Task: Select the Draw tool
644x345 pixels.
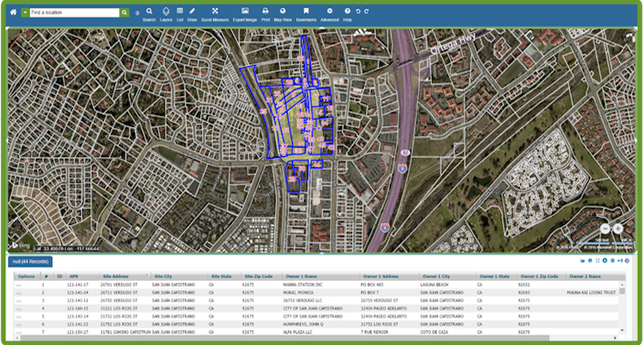Action: (x=192, y=11)
